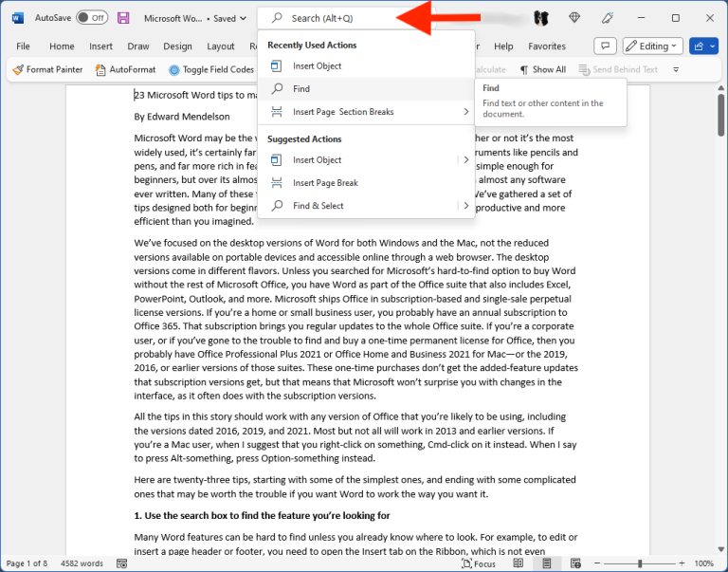The image size is (728, 572).
Task: Expand the Find & Select submenu arrow
Action: click(466, 206)
